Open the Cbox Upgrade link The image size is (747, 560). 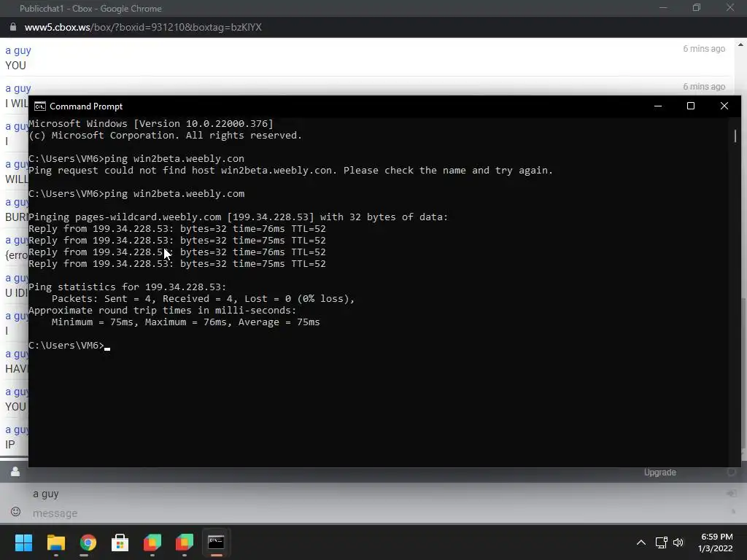coord(659,472)
